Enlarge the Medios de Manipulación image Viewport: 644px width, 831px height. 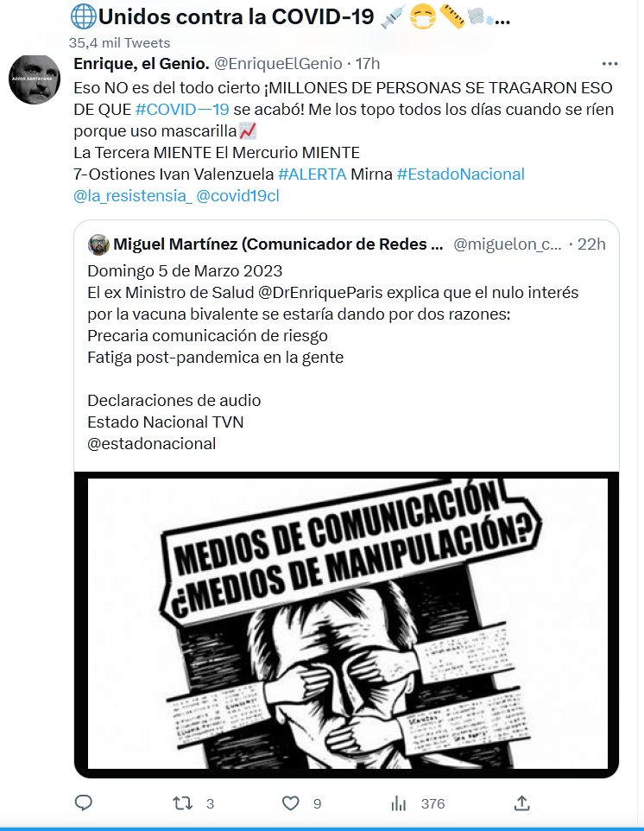click(347, 624)
